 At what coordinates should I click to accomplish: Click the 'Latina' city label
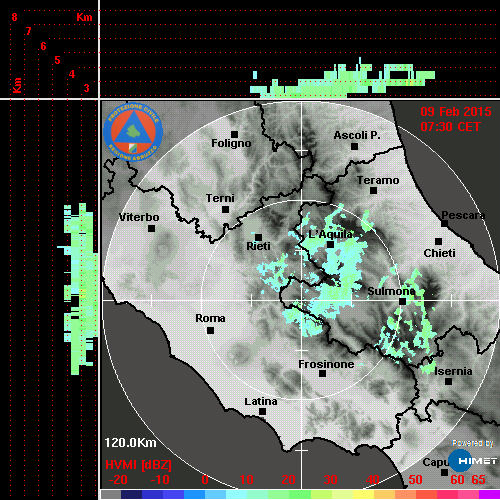261,401
